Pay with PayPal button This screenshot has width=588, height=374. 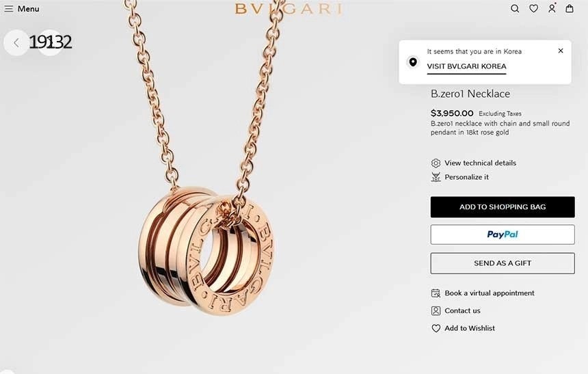pos(503,235)
